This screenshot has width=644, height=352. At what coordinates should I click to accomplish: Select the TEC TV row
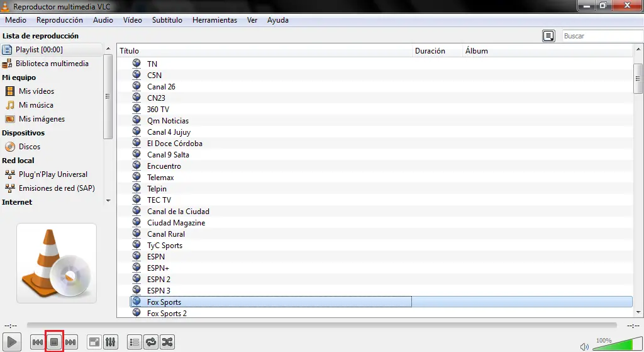point(381,200)
